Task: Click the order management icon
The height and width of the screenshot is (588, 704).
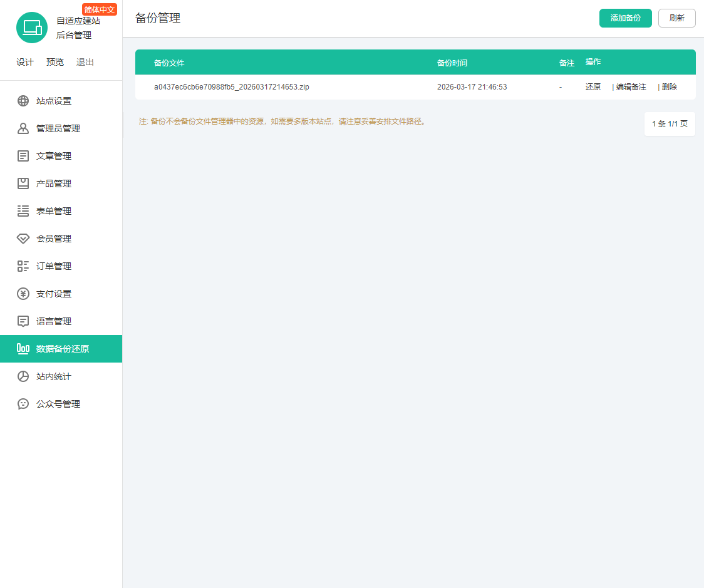Action: pyautogui.click(x=23, y=266)
